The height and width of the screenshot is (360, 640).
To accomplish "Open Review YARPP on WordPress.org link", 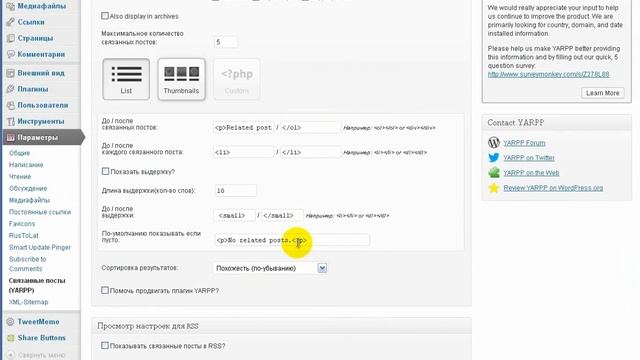I will [553, 188].
